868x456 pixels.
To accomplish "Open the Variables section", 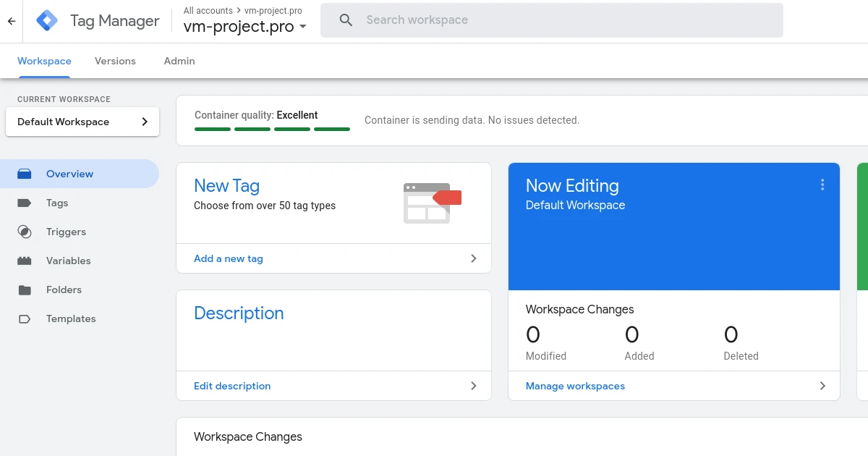I will (x=68, y=261).
